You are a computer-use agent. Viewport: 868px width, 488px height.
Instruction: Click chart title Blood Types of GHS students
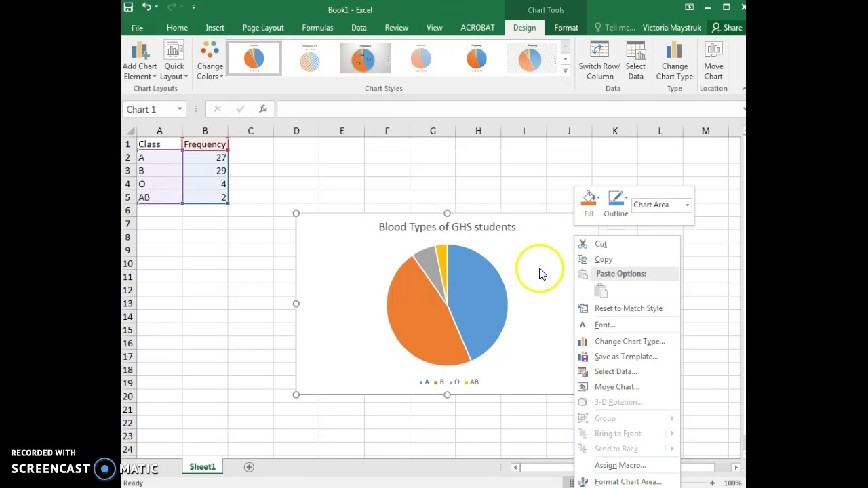click(x=447, y=227)
